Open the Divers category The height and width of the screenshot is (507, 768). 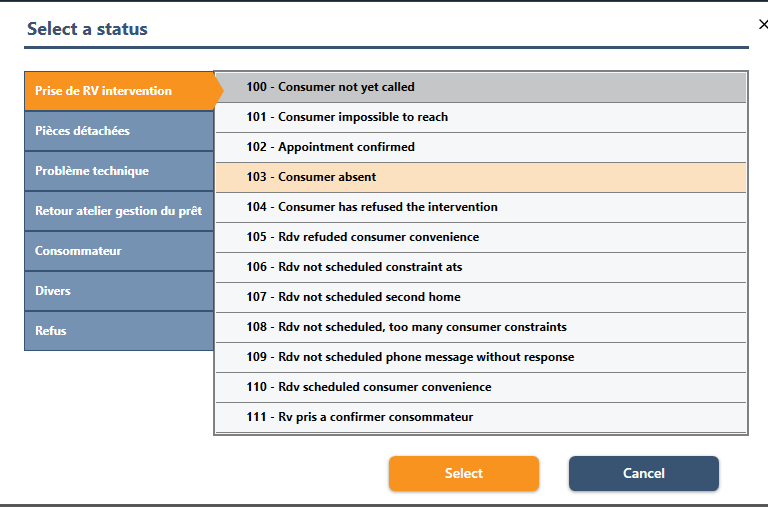118,291
